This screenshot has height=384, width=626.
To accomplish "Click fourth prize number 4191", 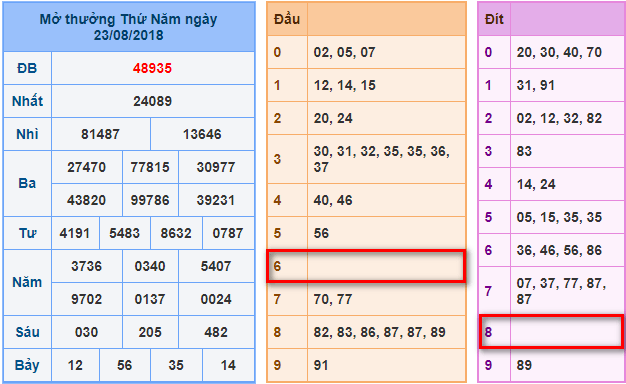I will (75, 233).
